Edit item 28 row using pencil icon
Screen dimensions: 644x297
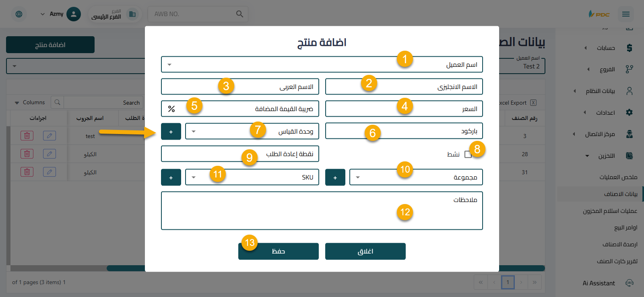[x=50, y=154]
